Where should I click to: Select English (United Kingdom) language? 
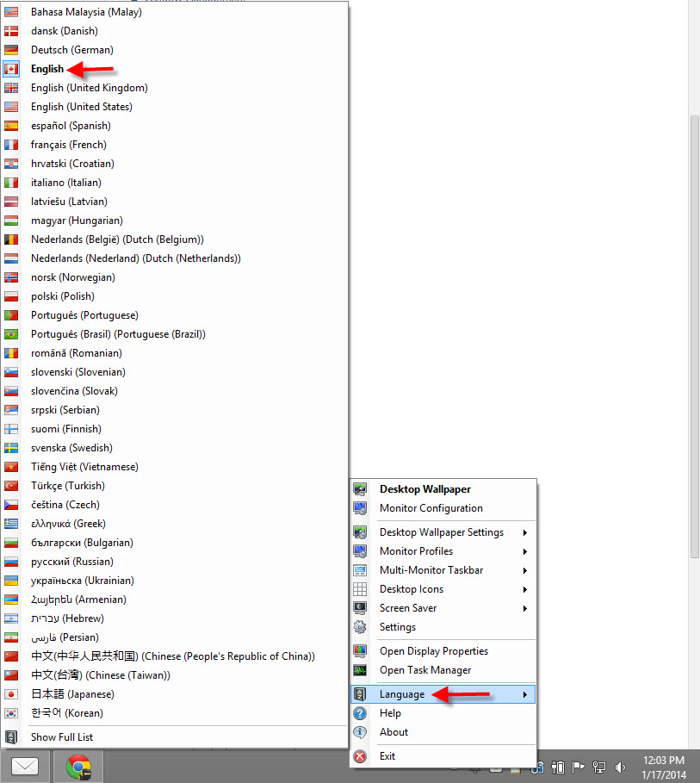click(89, 88)
